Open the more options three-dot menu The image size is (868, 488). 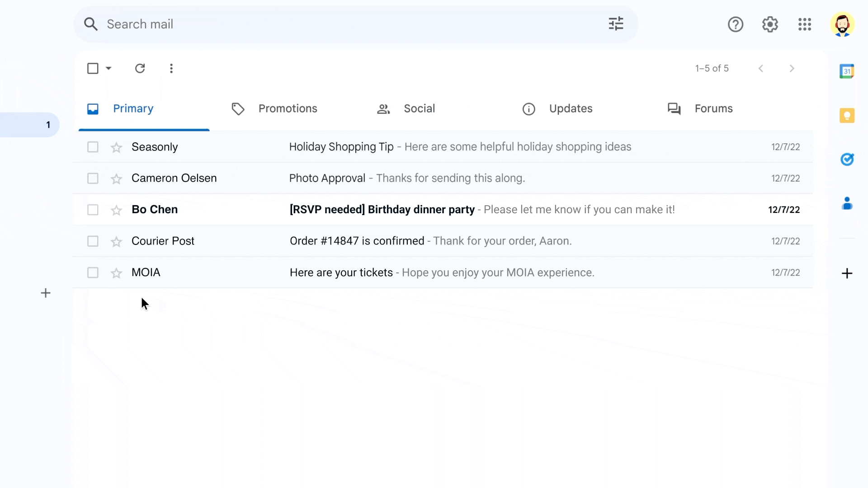pyautogui.click(x=171, y=68)
